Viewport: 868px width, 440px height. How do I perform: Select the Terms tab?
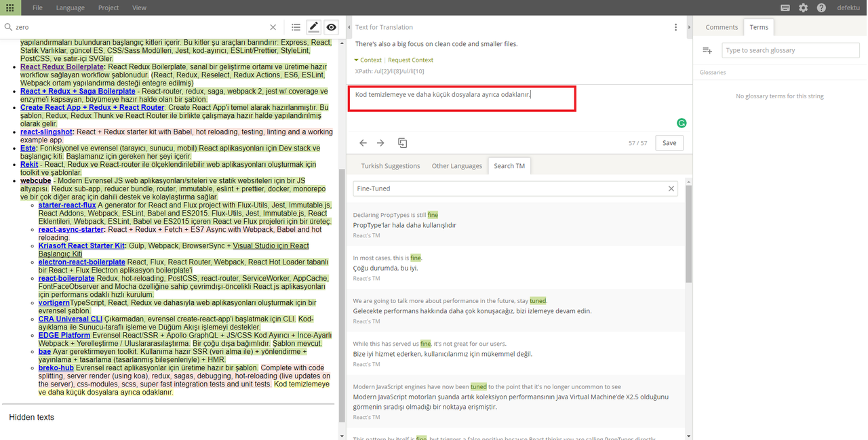759,27
